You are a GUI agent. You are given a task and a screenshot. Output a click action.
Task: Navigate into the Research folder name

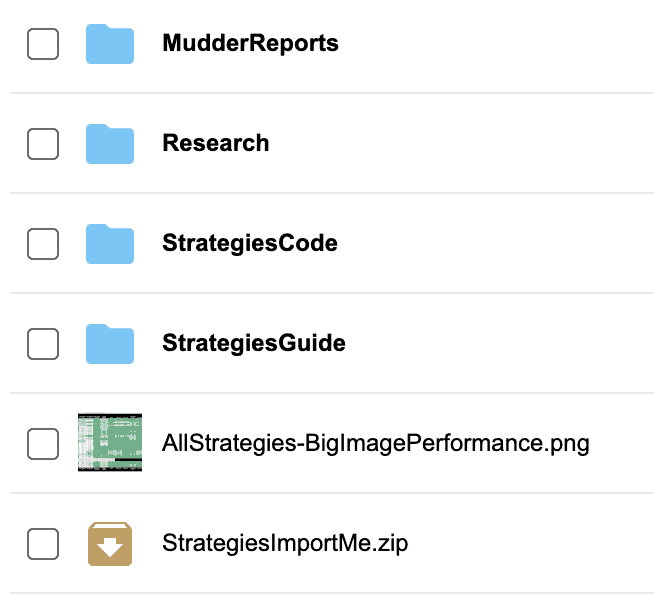(x=215, y=143)
